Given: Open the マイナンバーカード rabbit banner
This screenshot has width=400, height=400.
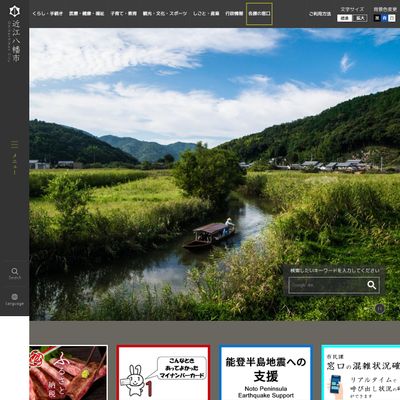Looking at the screenshot, I should (x=163, y=373).
